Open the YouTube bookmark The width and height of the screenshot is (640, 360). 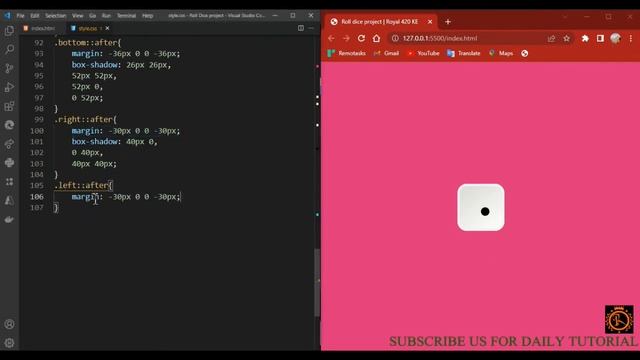(x=423, y=53)
